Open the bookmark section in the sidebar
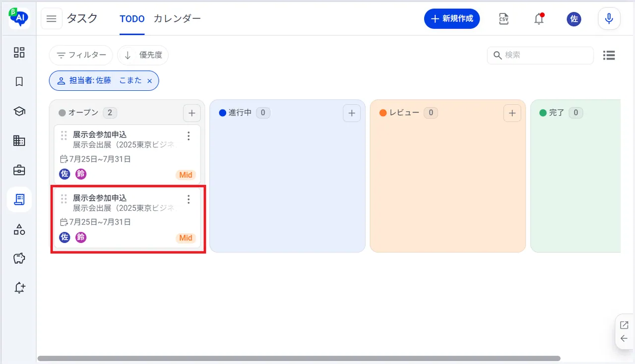635x364 pixels. click(x=19, y=82)
